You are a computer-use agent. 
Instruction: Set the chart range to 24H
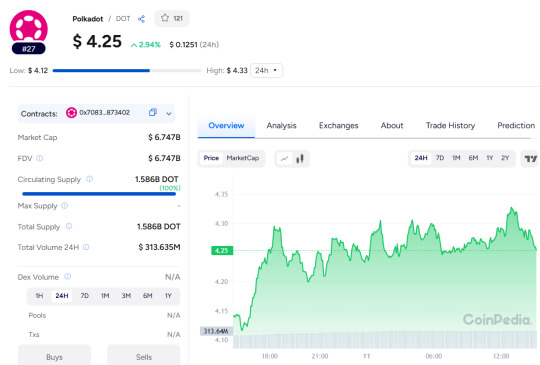[x=421, y=158]
